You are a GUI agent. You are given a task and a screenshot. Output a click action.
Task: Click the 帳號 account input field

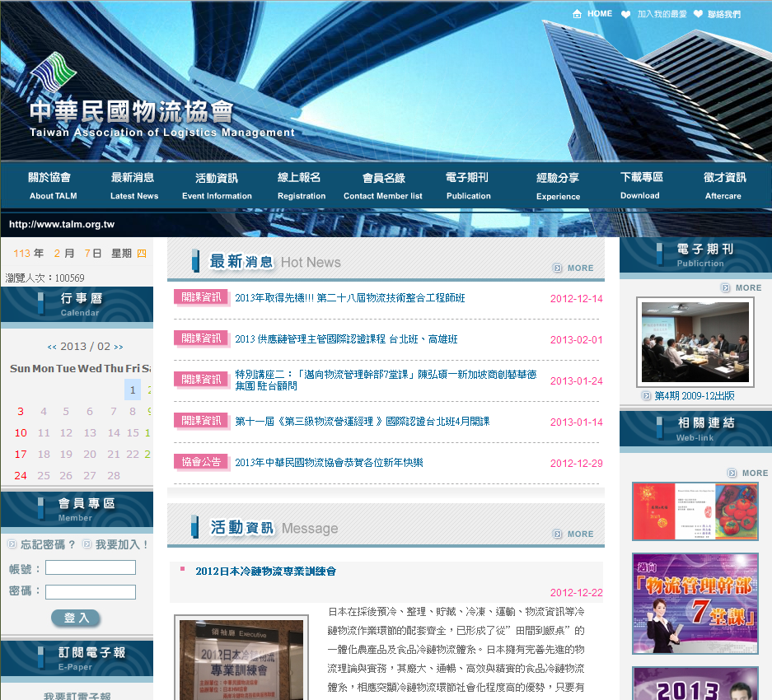(x=91, y=567)
